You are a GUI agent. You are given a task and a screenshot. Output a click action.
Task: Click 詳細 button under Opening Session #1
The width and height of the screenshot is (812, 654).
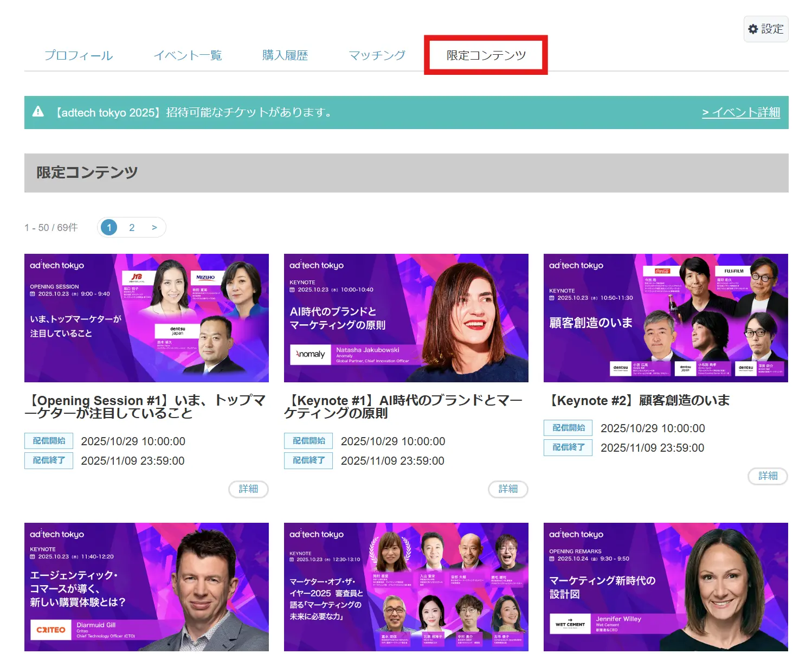[248, 489]
